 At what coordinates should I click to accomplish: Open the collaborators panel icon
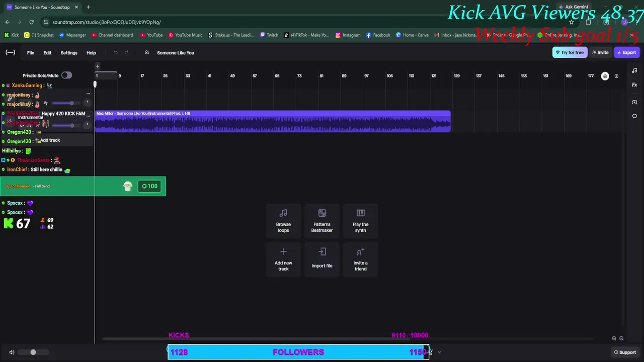[x=634, y=102]
